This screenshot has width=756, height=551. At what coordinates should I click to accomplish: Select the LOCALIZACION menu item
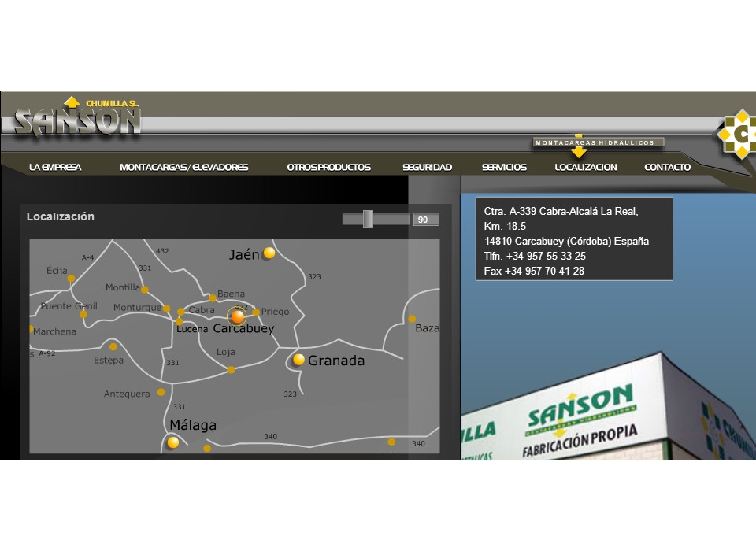tap(586, 168)
